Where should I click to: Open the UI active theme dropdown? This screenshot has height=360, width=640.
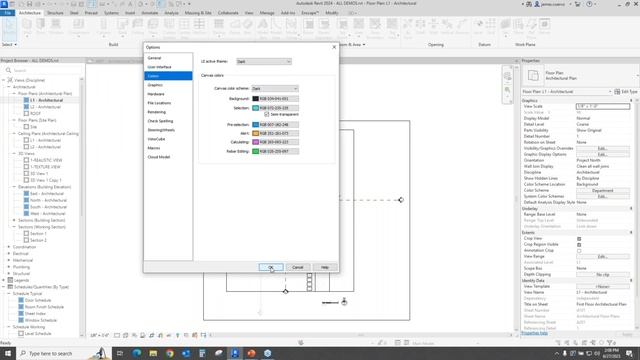point(264,61)
